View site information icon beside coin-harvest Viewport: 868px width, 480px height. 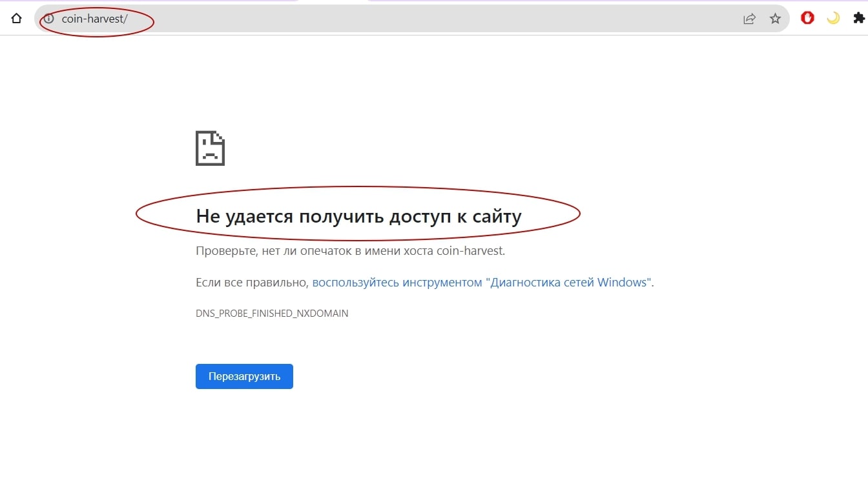point(49,19)
